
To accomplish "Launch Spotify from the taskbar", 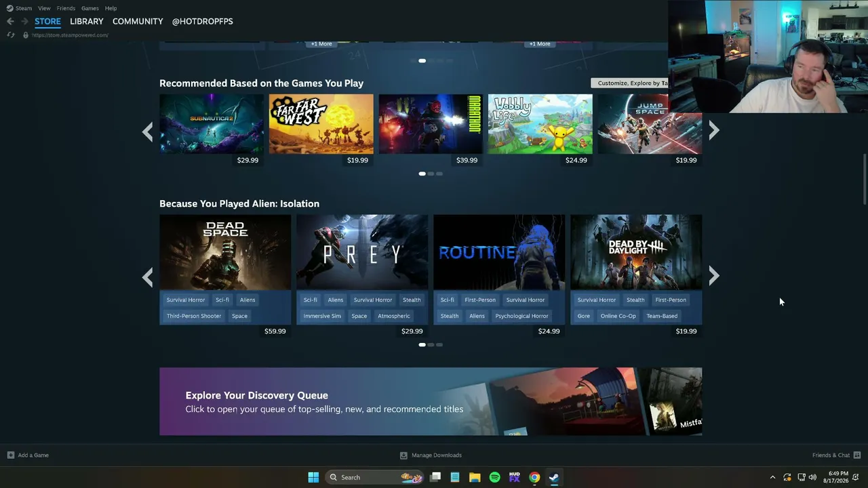I will click(494, 477).
